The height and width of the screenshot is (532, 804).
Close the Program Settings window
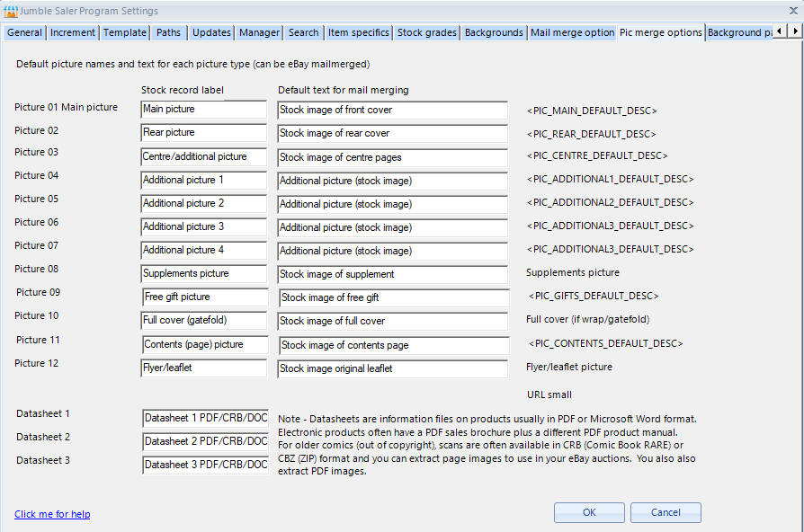coord(791,11)
